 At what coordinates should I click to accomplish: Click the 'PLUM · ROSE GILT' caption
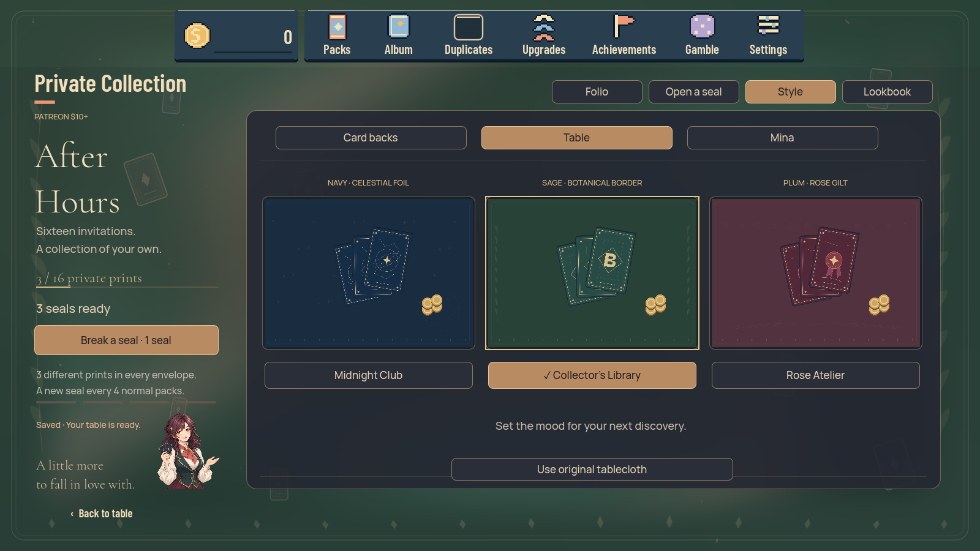(816, 183)
